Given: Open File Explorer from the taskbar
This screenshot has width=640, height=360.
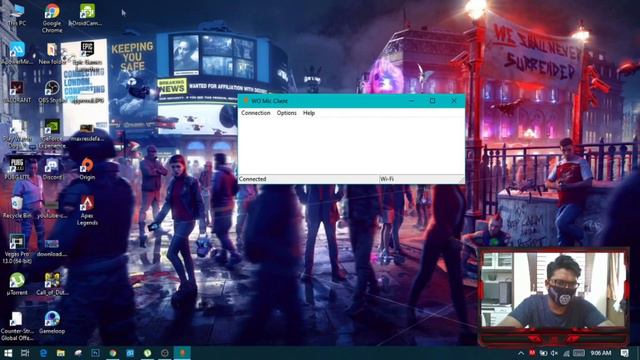Looking at the screenshot, I should (x=60, y=353).
